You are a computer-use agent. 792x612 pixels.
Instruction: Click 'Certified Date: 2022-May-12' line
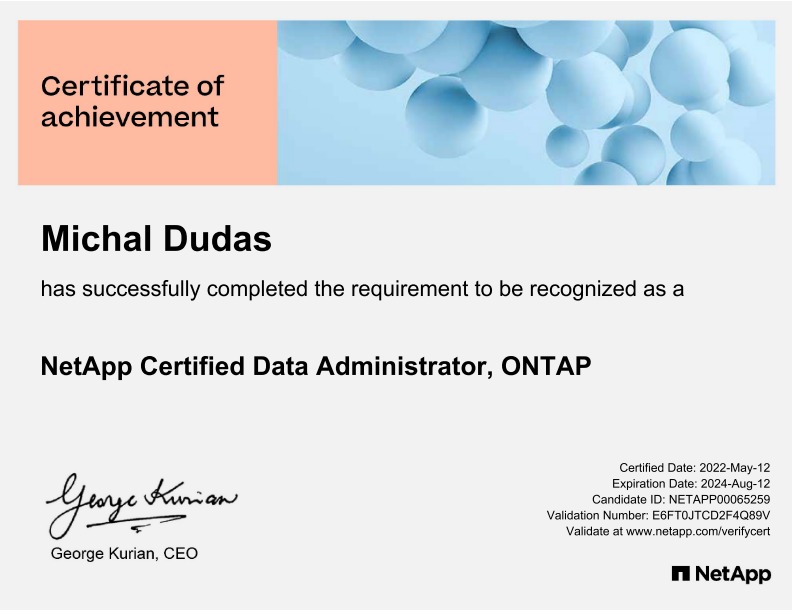[x=695, y=468]
